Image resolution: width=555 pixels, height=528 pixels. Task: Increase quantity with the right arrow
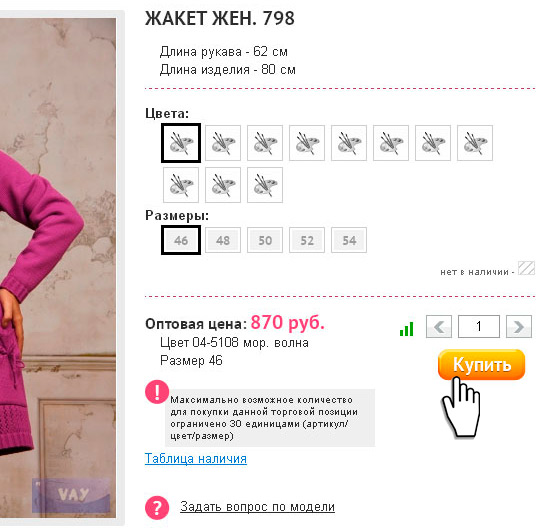click(519, 326)
